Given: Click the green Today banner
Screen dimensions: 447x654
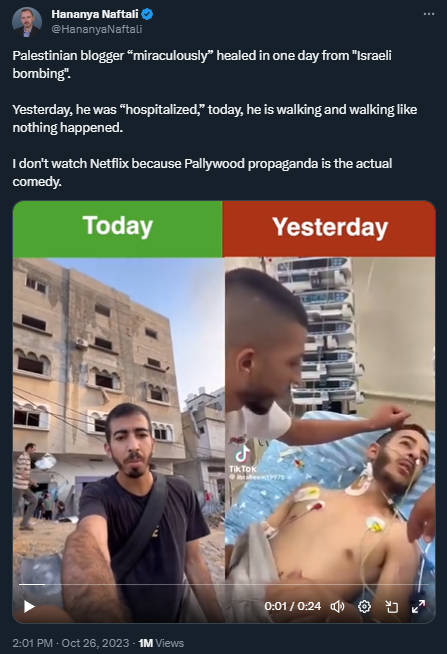Looking at the screenshot, I should [118, 229].
